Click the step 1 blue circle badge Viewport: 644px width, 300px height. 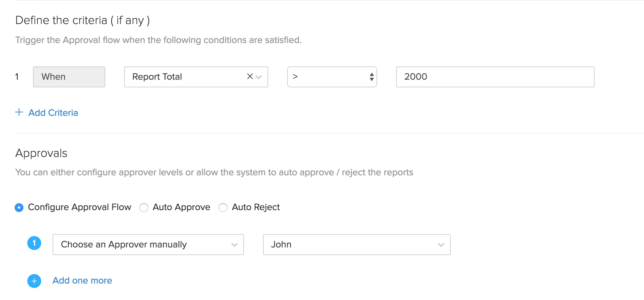point(34,243)
